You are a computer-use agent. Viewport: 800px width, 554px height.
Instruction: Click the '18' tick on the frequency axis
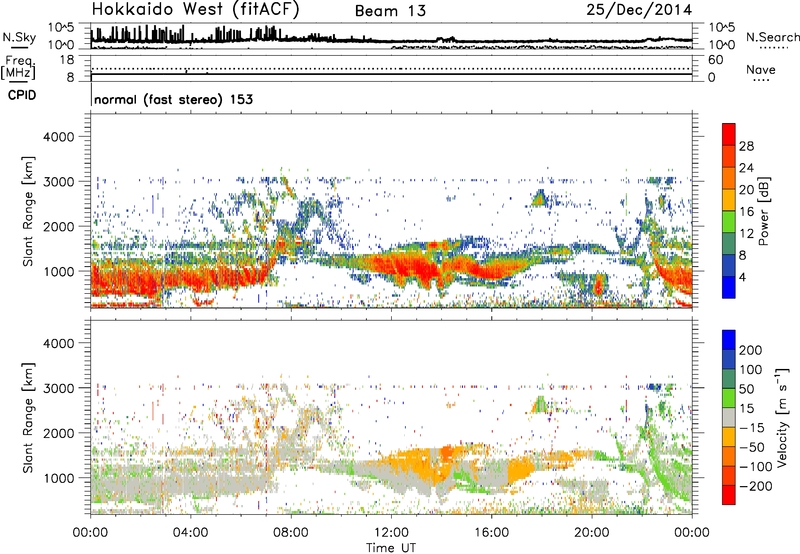pos(67,60)
